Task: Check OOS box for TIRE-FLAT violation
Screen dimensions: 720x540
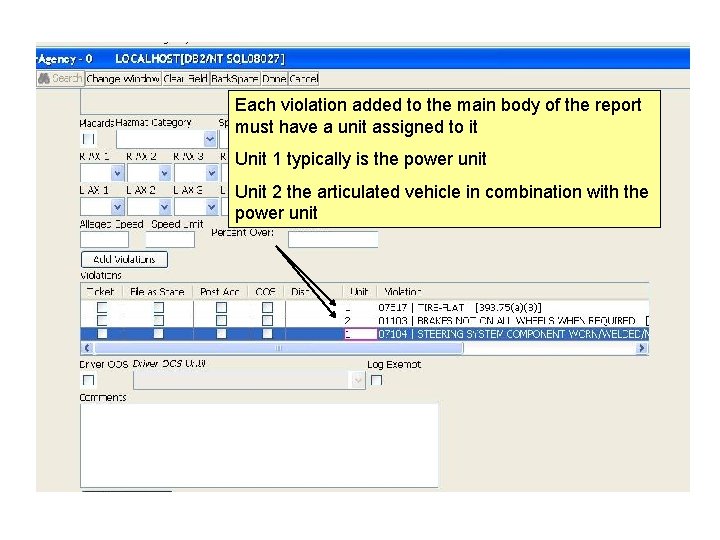Action: coord(267,307)
